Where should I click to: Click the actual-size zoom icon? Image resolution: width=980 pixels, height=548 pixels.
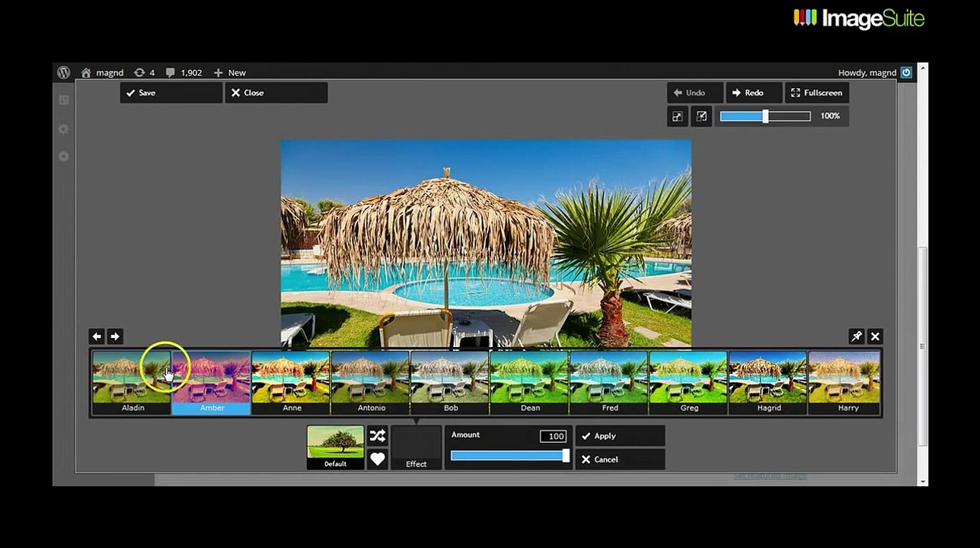click(701, 116)
